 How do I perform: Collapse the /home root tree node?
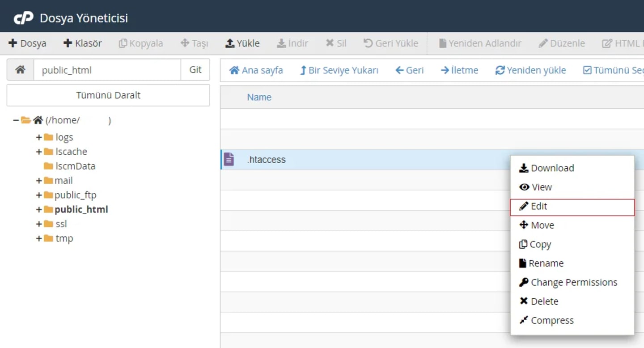pos(16,120)
